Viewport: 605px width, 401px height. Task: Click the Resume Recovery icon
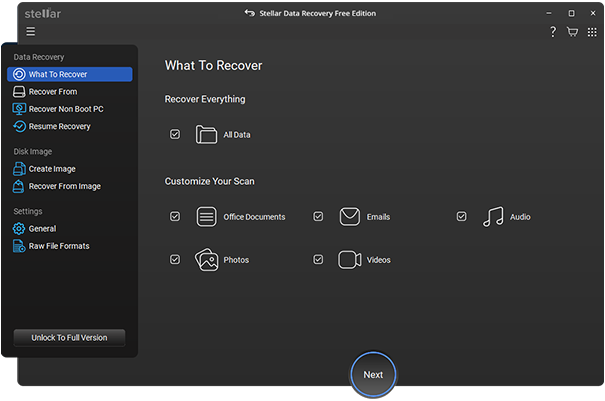[19, 126]
